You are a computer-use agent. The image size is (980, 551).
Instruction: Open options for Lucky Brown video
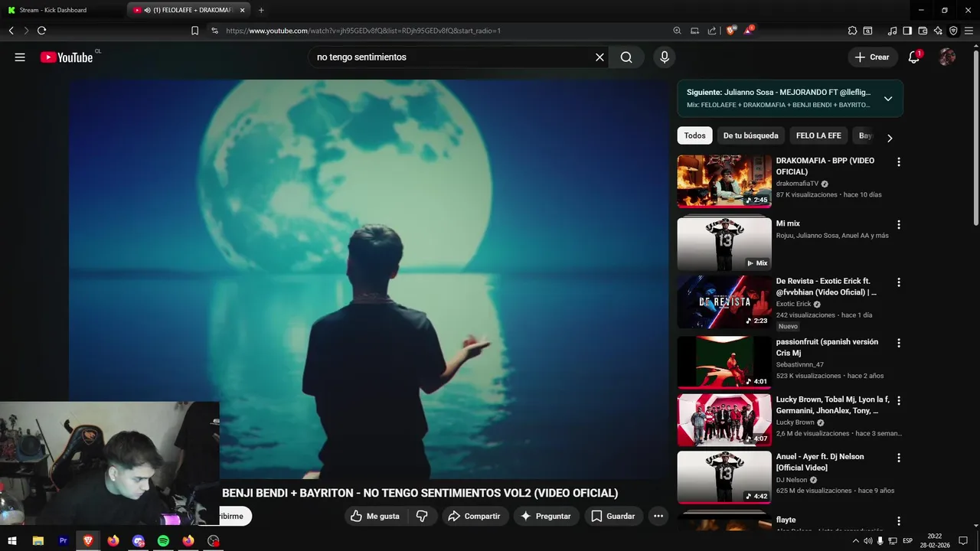899,400
